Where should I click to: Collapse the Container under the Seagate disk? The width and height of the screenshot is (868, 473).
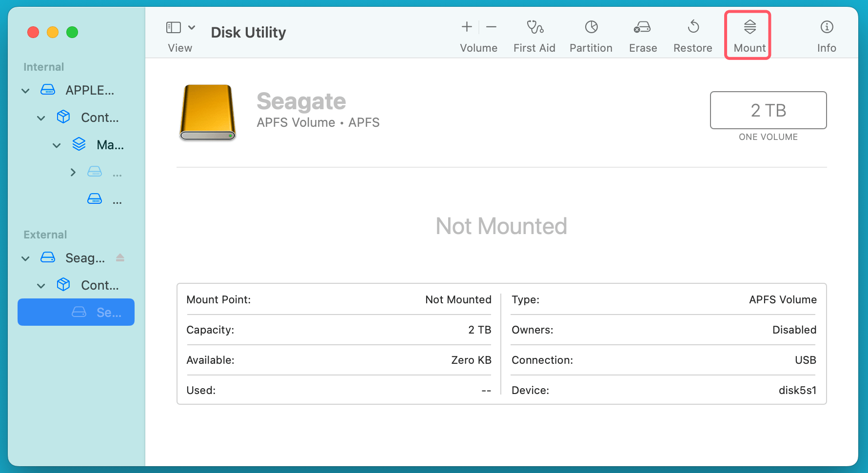41,285
